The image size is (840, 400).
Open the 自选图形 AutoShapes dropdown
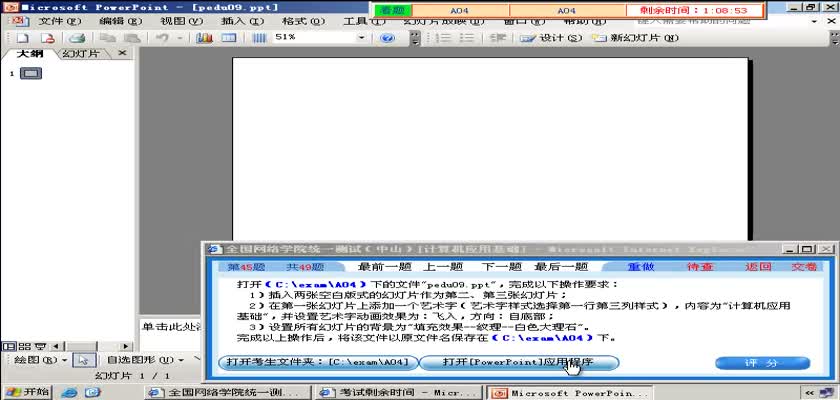145,360
